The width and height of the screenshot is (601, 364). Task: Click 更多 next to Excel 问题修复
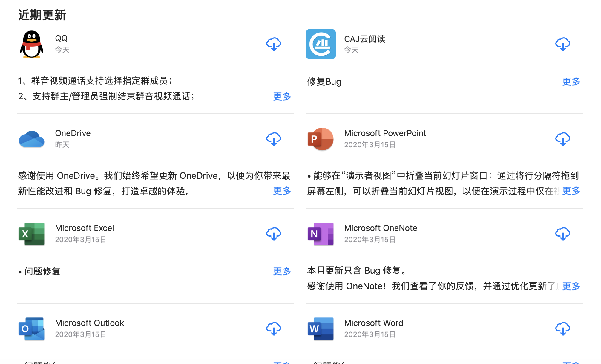coord(282,271)
